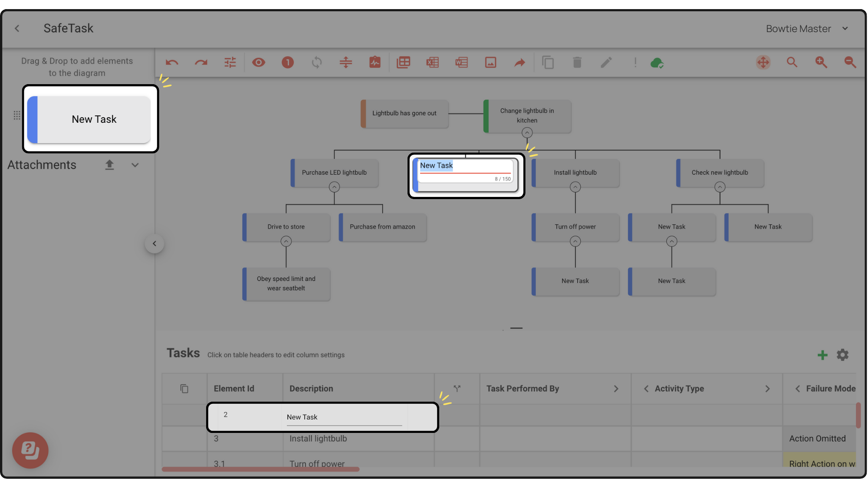Check the cloud sync status indicator
Image resolution: width=868 pixels, height=488 pixels.
657,62
